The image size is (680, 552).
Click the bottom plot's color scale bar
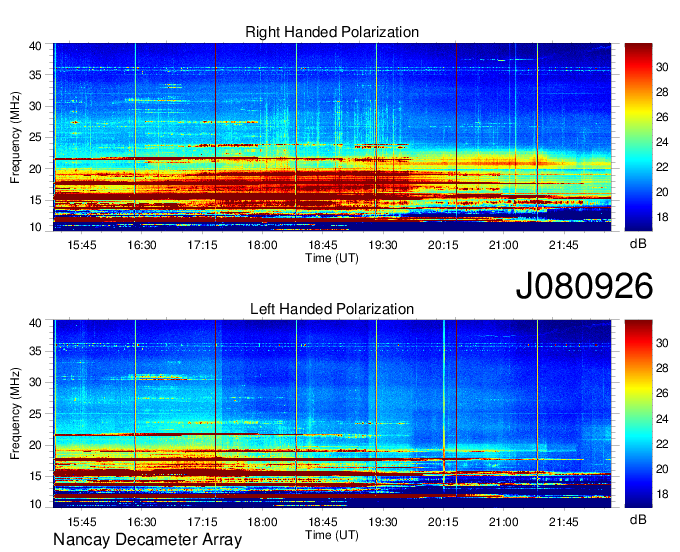pyautogui.click(x=638, y=414)
